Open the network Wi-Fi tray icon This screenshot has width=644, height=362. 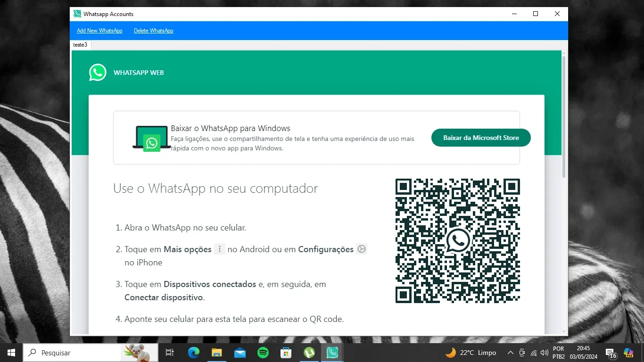(534, 353)
